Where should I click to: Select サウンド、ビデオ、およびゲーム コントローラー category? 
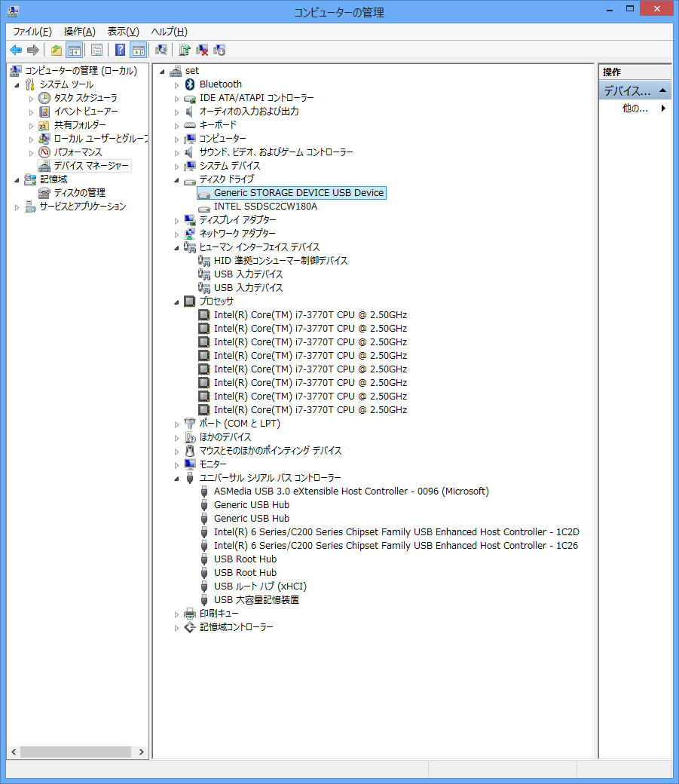pyautogui.click(x=276, y=152)
